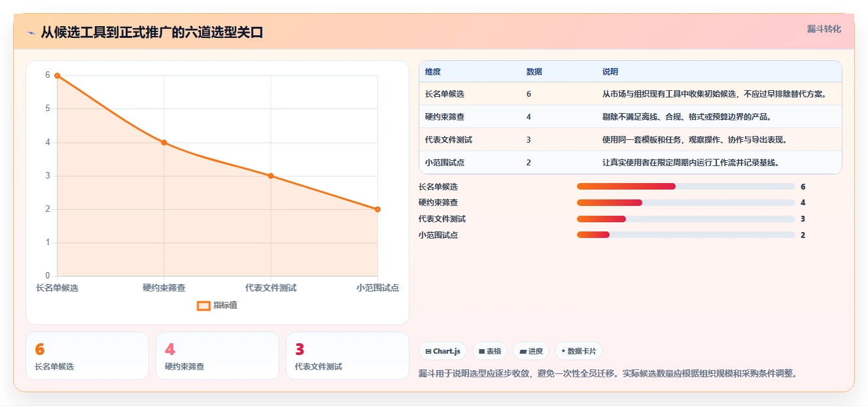The height and width of the screenshot is (406, 868).
Task: Click the 小范围试点 progress bar
Action: click(x=686, y=235)
